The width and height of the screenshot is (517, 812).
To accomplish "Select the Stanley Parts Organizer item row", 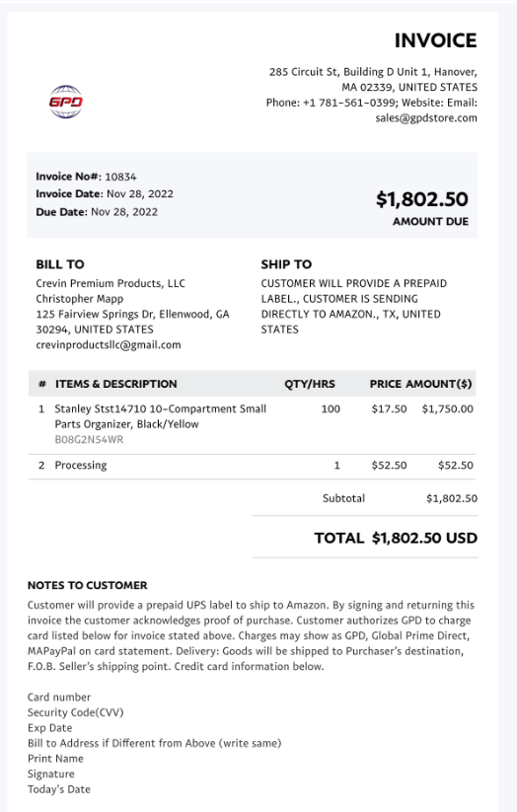I will pyautogui.click(x=253, y=424).
